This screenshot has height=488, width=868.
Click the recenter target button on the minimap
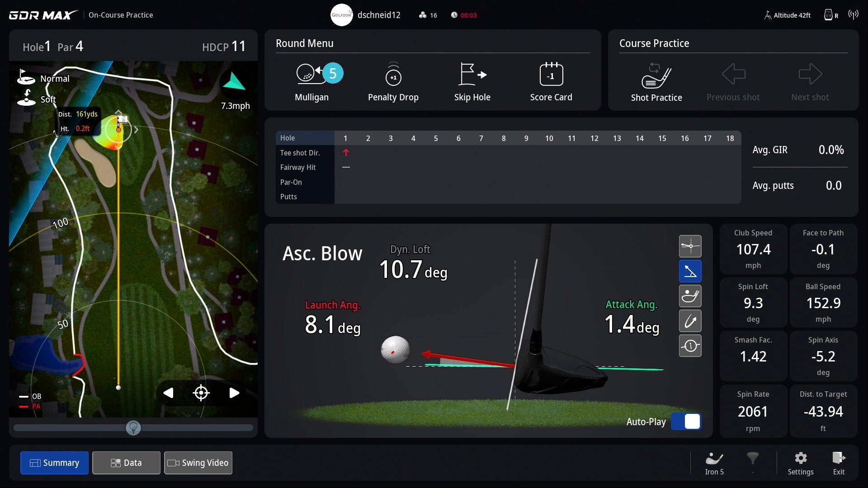point(201,393)
